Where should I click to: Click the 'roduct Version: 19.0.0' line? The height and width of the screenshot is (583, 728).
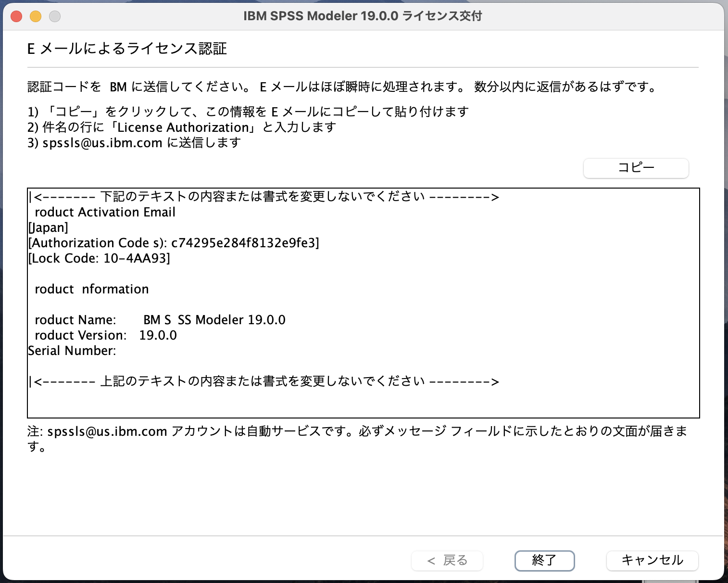[106, 335]
